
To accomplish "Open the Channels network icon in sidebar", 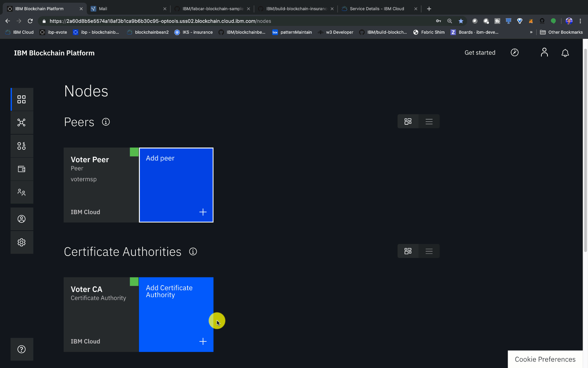I will coord(21,123).
